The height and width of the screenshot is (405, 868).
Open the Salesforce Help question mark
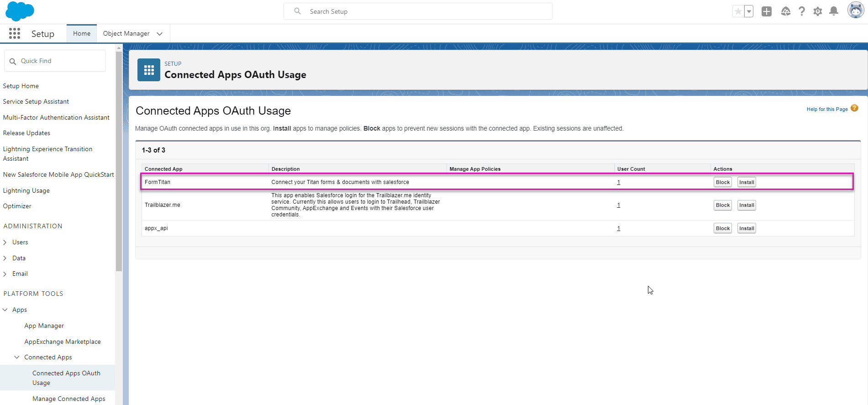[801, 11]
